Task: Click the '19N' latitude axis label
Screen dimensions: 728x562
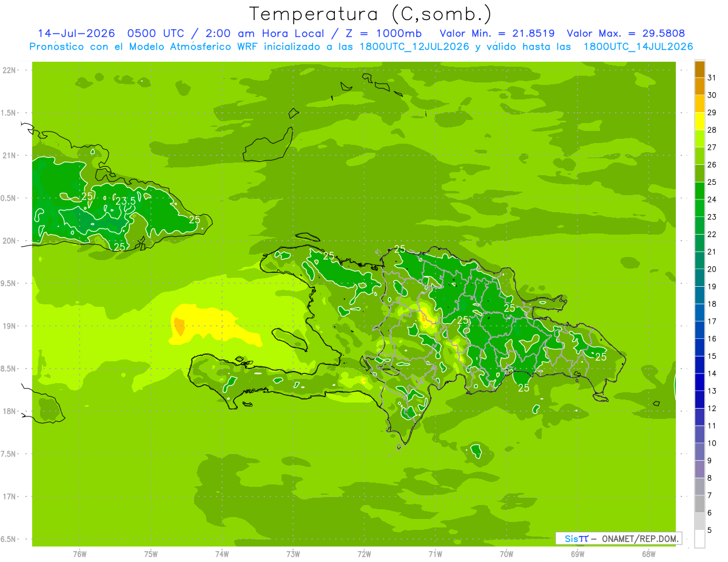Action: [9, 326]
